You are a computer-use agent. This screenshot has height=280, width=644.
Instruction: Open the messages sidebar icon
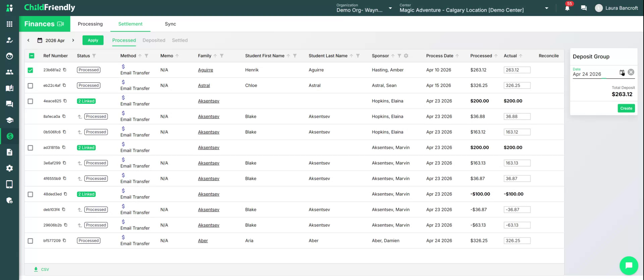click(x=9, y=104)
